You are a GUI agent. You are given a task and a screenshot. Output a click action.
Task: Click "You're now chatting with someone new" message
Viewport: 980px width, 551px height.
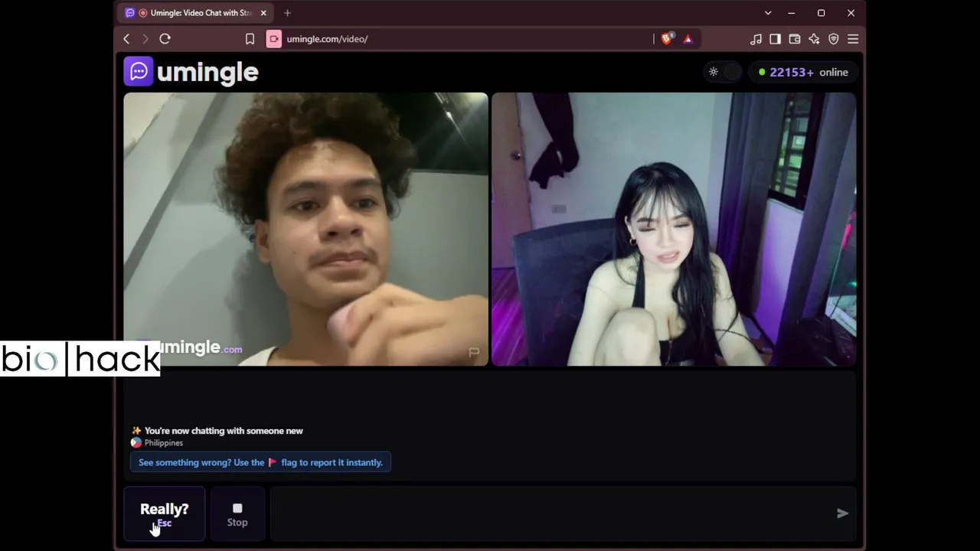click(x=224, y=431)
